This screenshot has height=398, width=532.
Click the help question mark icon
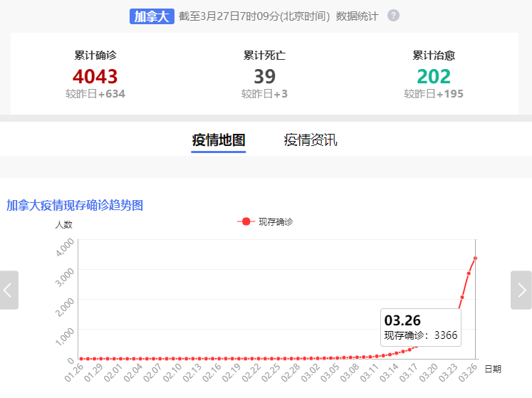pos(393,16)
